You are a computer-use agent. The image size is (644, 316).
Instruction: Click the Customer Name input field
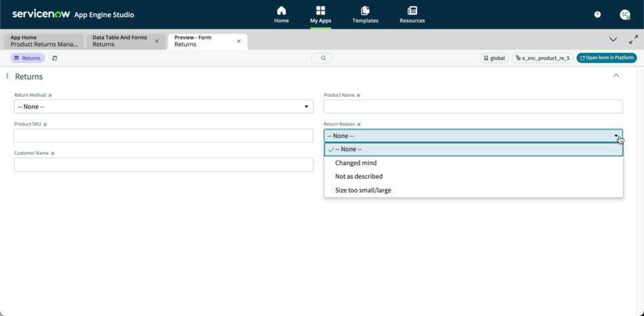[x=163, y=164]
